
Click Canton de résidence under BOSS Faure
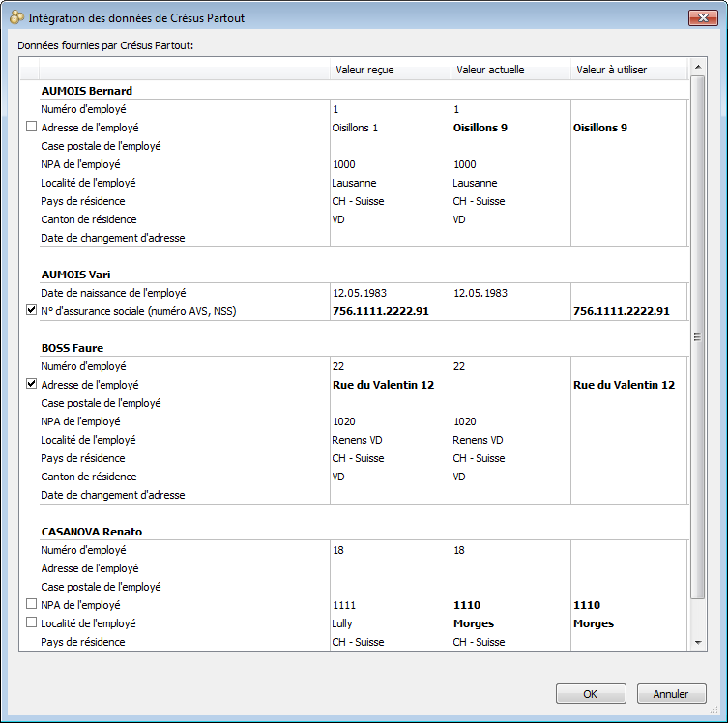tap(89, 477)
